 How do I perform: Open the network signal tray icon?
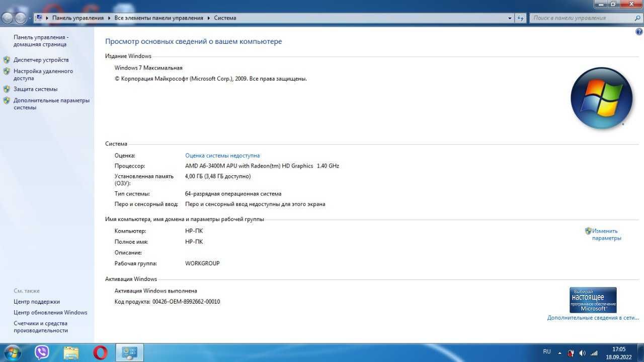(594, 353)
